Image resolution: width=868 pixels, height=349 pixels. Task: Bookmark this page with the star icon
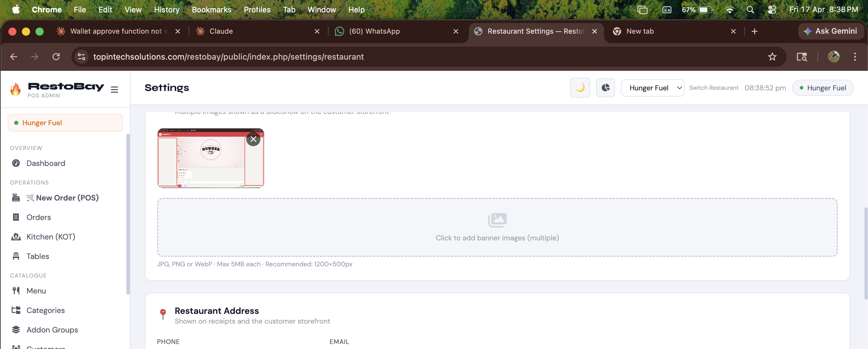coord(772,57)
